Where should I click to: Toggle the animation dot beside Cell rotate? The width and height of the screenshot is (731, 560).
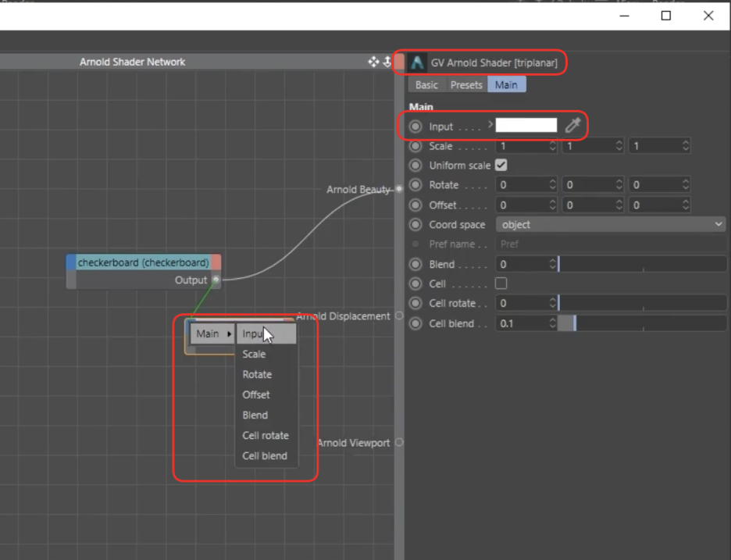(415, 304)
